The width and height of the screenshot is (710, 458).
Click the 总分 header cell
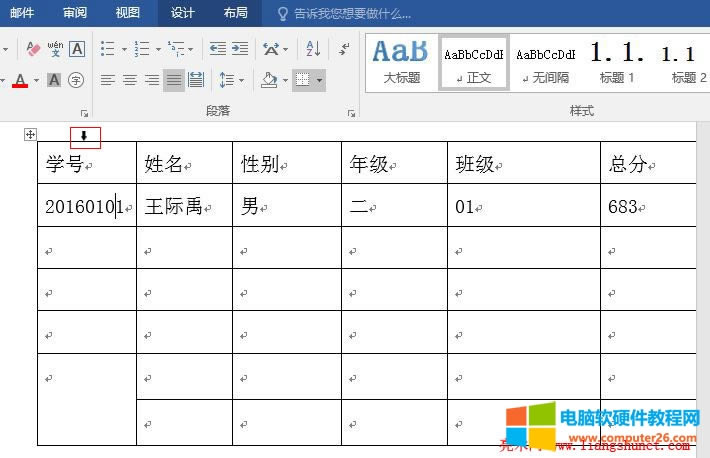point(648,163)
